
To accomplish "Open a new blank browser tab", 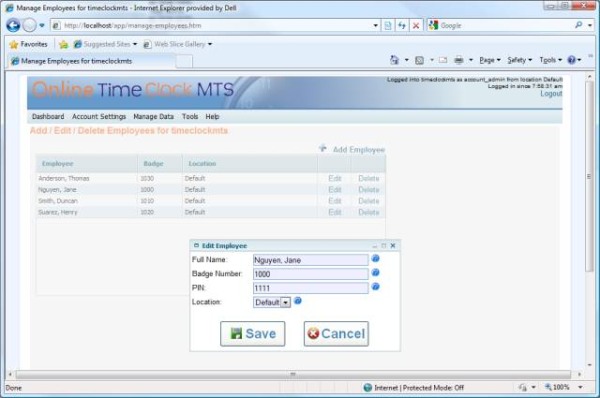I will pos(184,61).
